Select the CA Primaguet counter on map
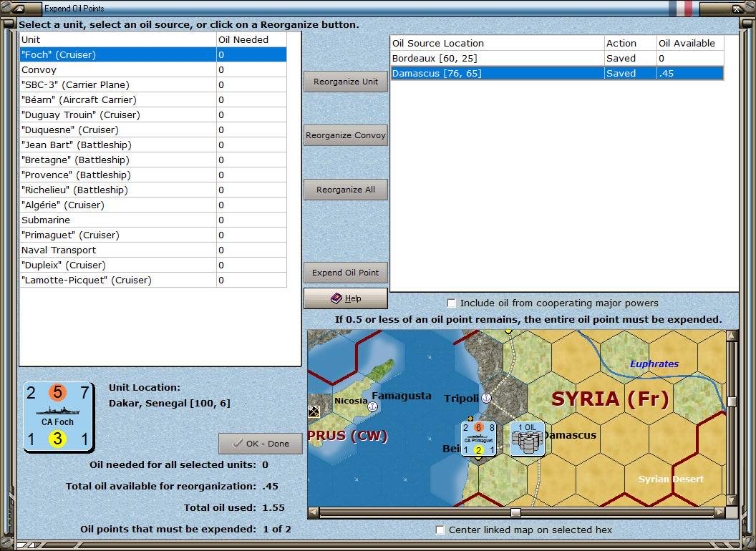Viewport: 756px width, 551px height. coord(478,439)
